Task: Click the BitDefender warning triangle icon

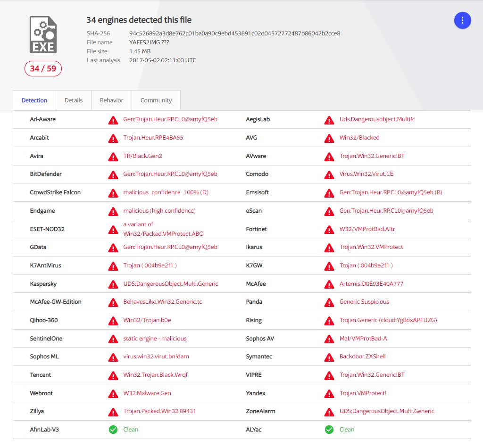Action: tap(113, 175)
